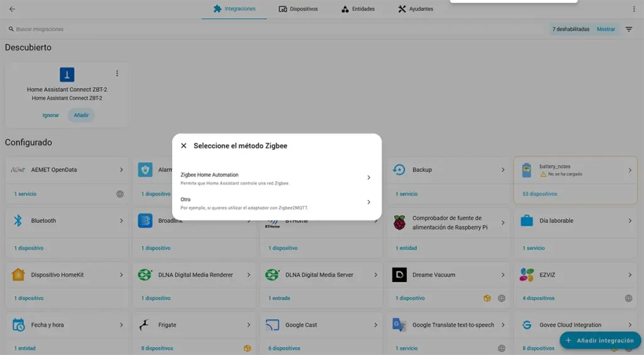Viewport: 644px width, 355px height.
Task: Add the discovered ZBT-2 device
Action: [81, 115]
